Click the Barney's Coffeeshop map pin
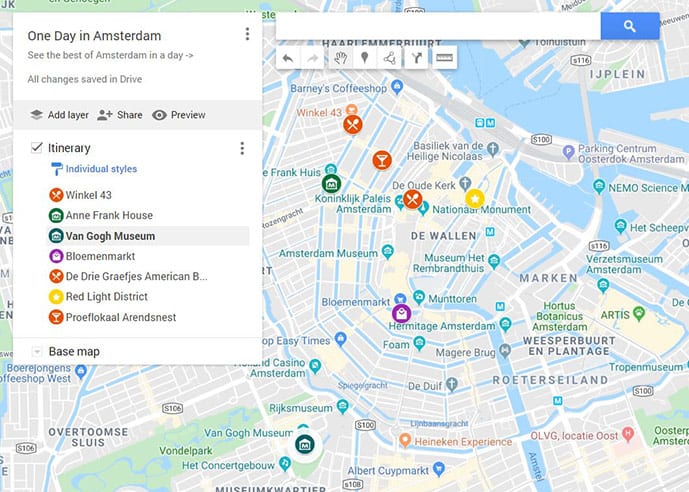This screenshot has width=689, height=492. coord(397,87)
